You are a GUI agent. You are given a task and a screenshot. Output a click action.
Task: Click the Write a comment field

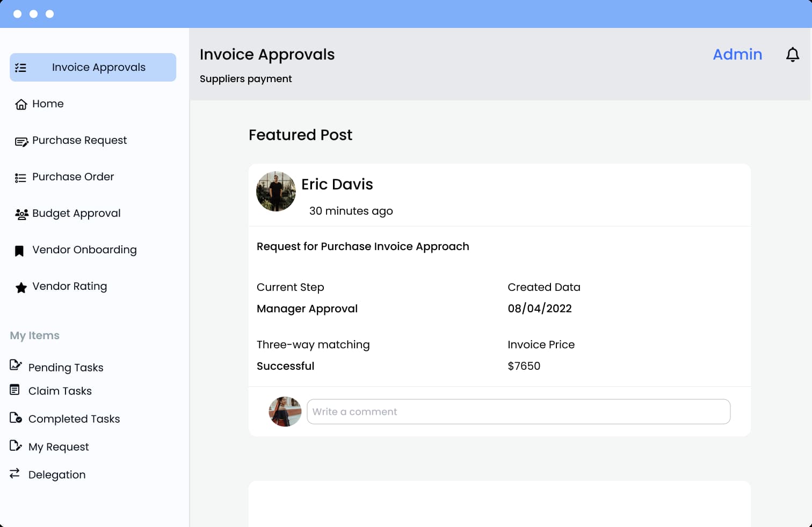click(518, 412)
